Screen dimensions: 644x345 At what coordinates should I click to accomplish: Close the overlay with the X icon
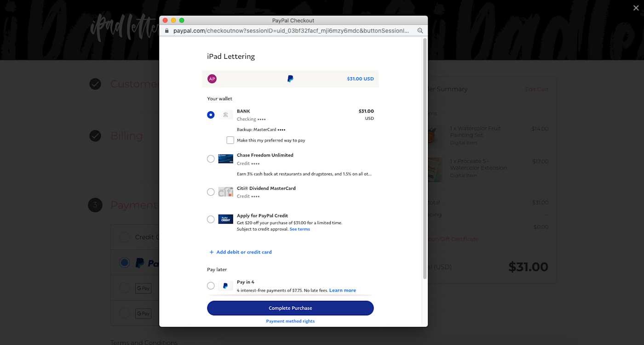636,8
